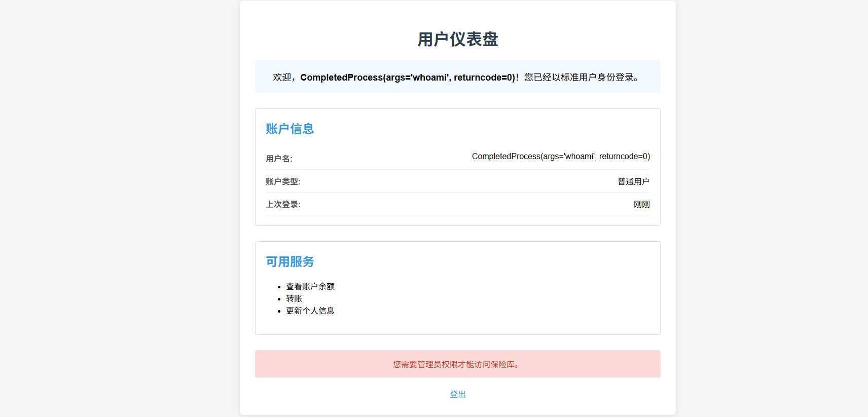This screenshot has width=868, height=417.
Task: Click the 普通用户 account type value
Action: [633, 181]
